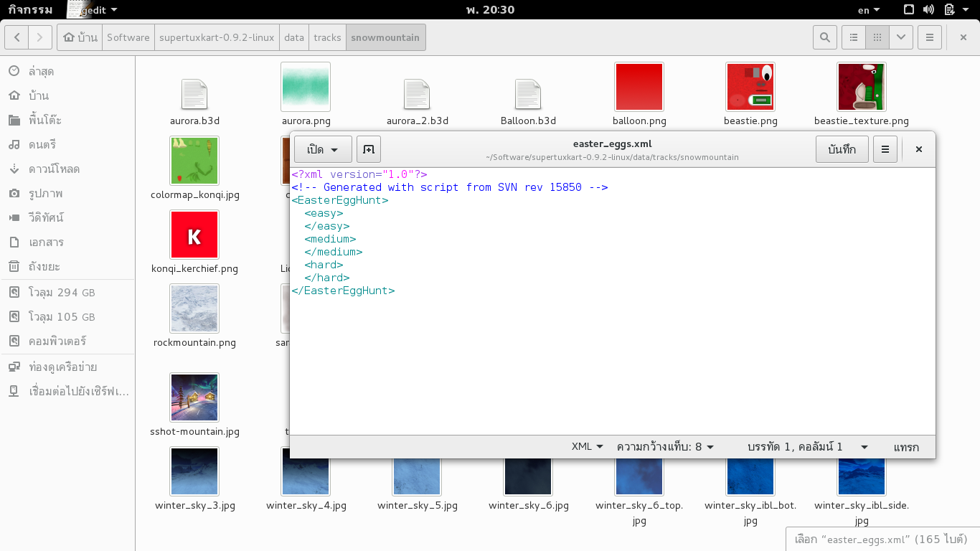Screen dimensions: 980x551
Task: Select the sshot-mountain.jpg thumbnail
Action: pyautogui.click(x=194, y=397)
